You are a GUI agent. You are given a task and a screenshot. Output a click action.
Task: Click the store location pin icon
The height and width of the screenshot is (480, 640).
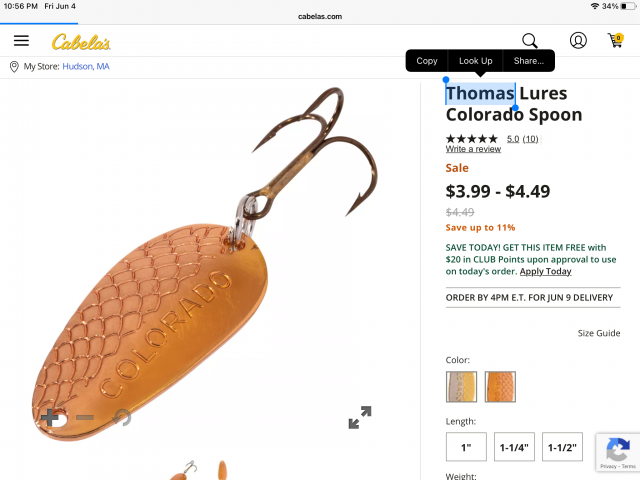tap(14, 67)
